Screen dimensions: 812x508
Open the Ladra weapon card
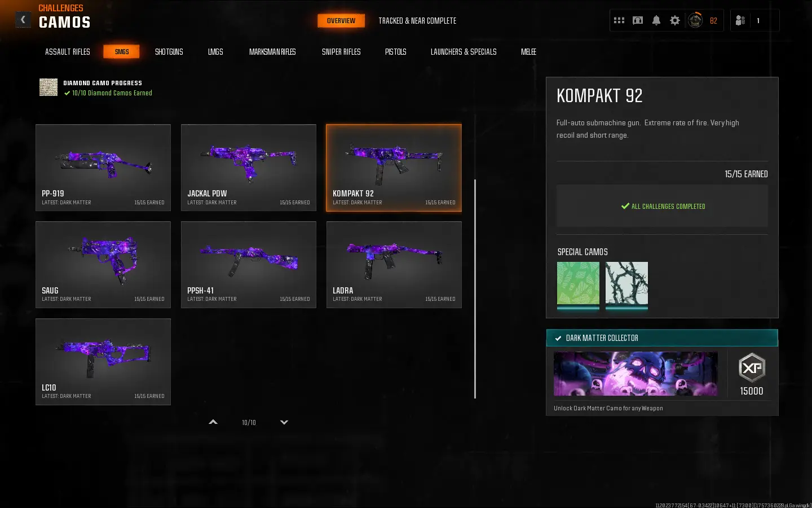point(394,265)
